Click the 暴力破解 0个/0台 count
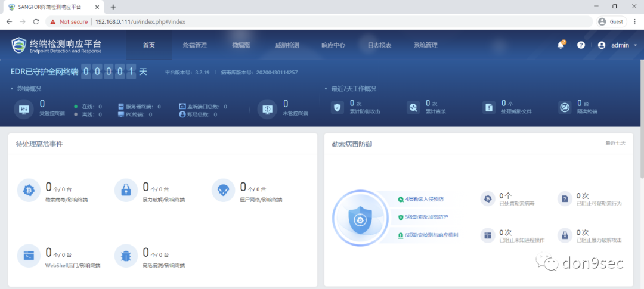644x289 pixels. (156, 188)
